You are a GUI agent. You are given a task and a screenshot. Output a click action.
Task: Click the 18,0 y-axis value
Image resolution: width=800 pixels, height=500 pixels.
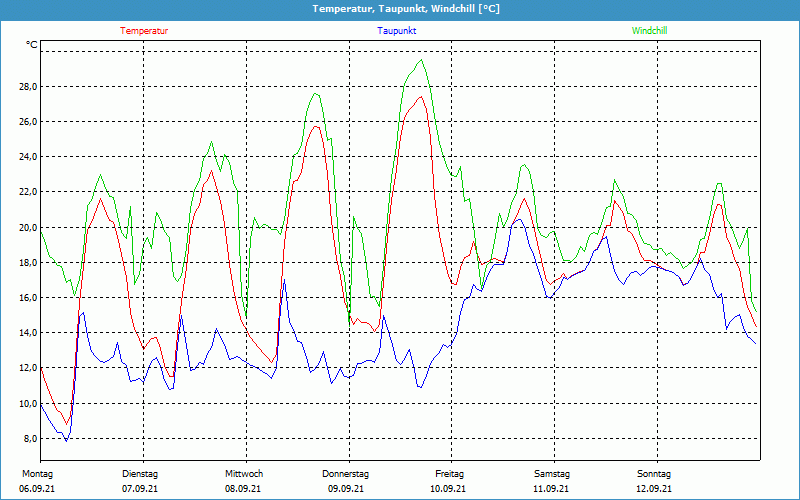(x=29, y=262)
